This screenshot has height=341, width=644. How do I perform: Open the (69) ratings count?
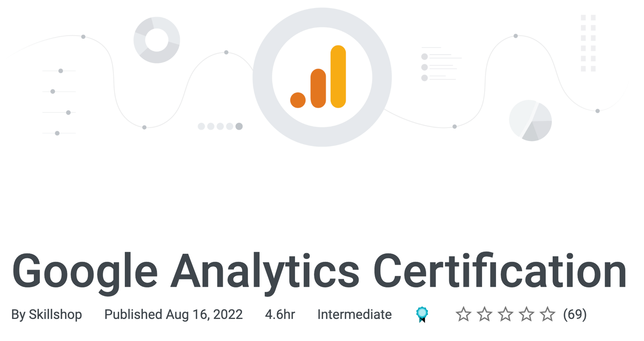click(575, 314)
